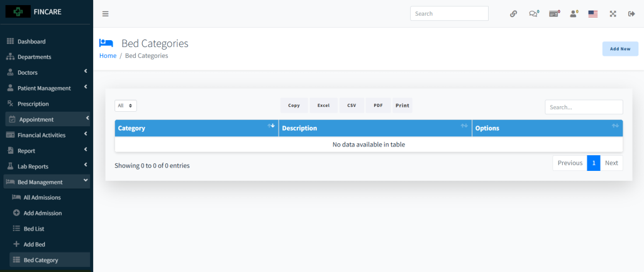
Task: Sort table by Category column
Action: point(196,128)
